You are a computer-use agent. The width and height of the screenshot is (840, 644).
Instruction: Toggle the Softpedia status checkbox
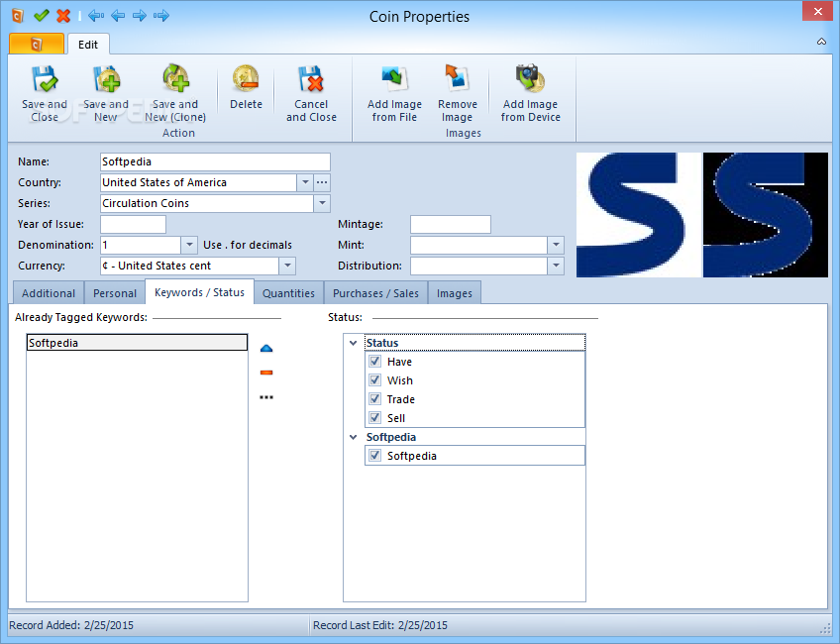(x=375, y=456)
